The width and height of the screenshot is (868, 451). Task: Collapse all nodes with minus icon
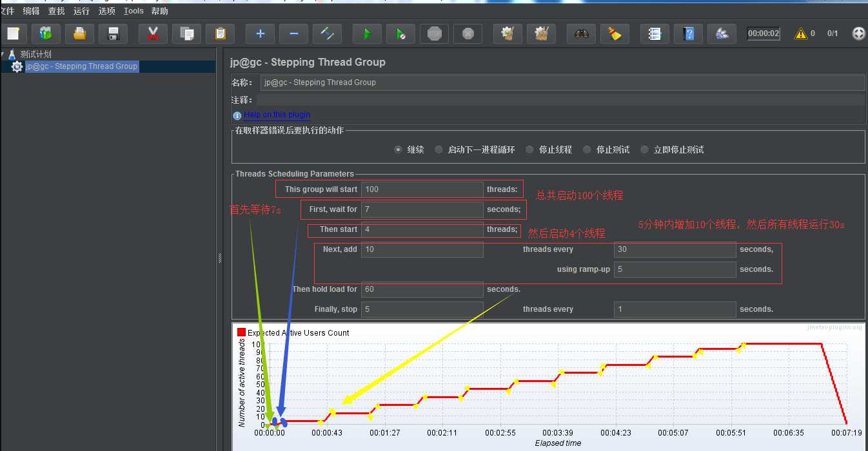pyautogui.click(x=293, y=34)
